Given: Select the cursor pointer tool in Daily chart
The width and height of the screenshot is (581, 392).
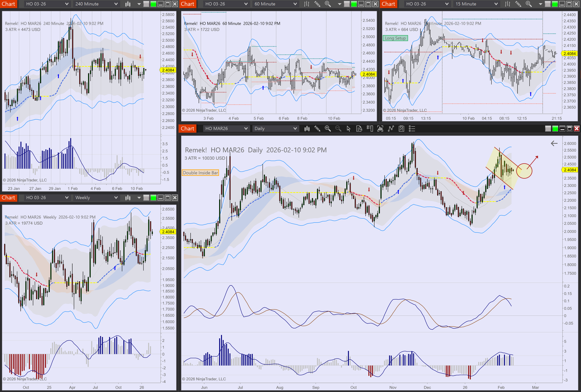Looking at the screenshot, I should click(349, 129).
